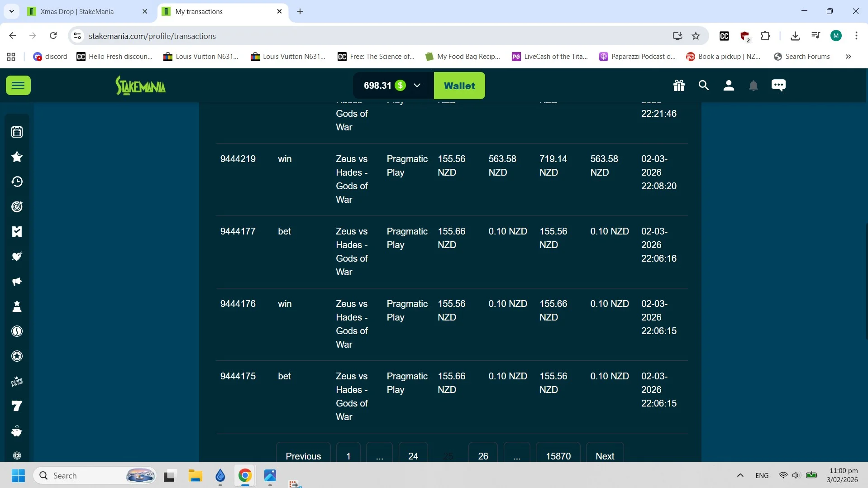Select the My transactions tab
The image size is (868, 488).
coord(223,11)
